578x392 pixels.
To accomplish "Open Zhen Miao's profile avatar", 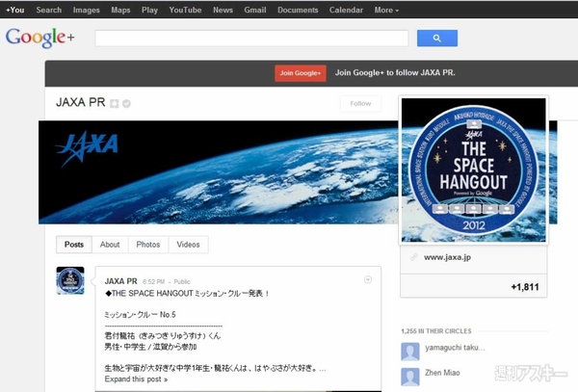I will coord(410,377).
